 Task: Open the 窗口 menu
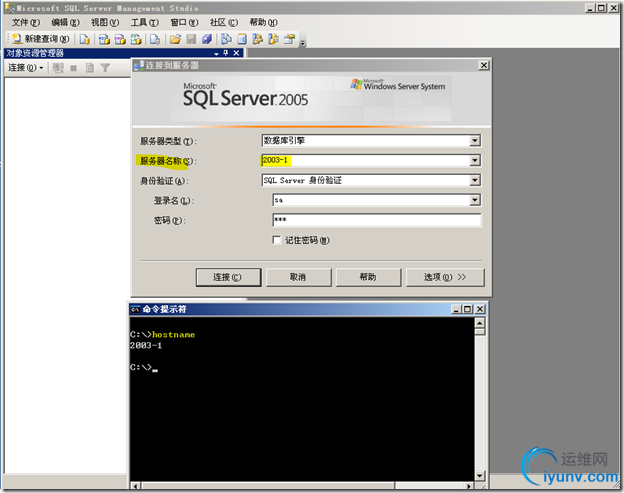click(184, 22)
